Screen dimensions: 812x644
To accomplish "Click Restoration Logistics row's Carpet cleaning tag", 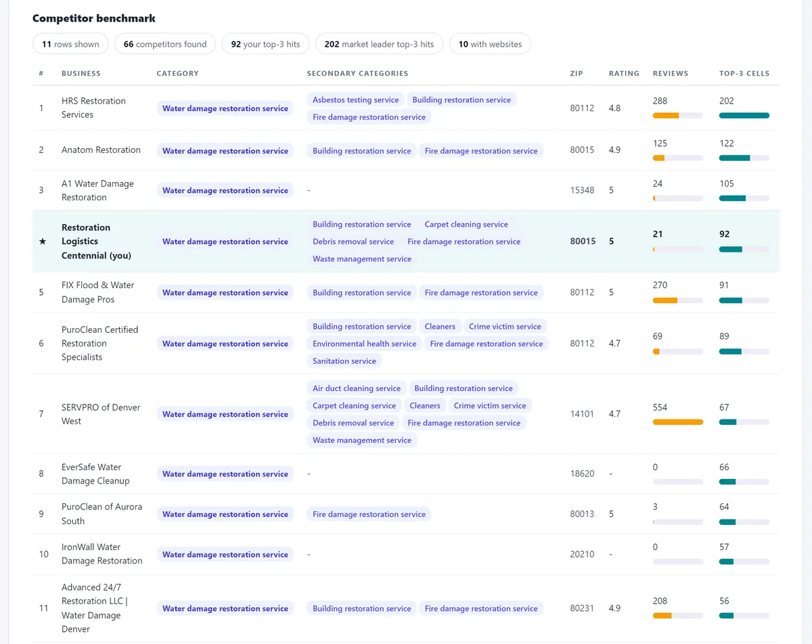I will 466,224.
